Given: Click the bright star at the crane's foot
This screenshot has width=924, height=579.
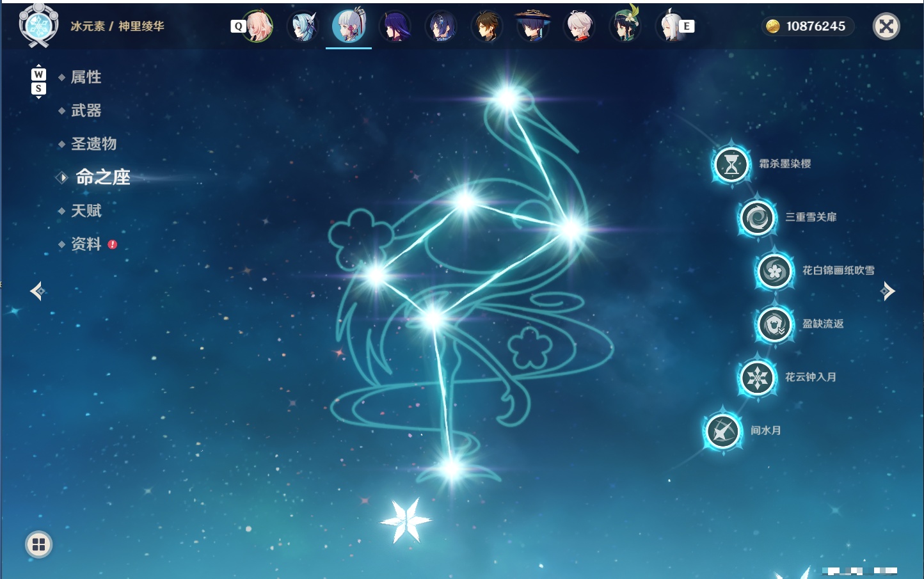Looking at the screenshot, I should click(452, 469).
